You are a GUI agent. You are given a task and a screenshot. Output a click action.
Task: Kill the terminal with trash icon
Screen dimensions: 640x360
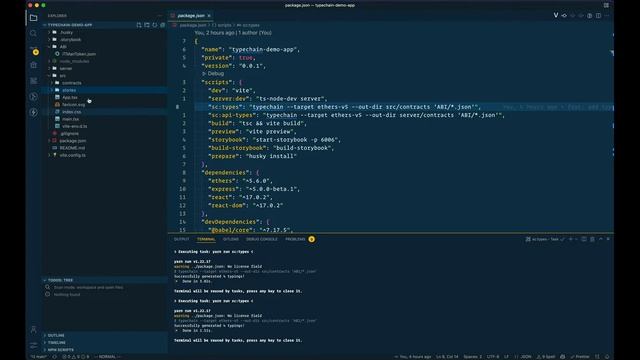pos(592,239)
